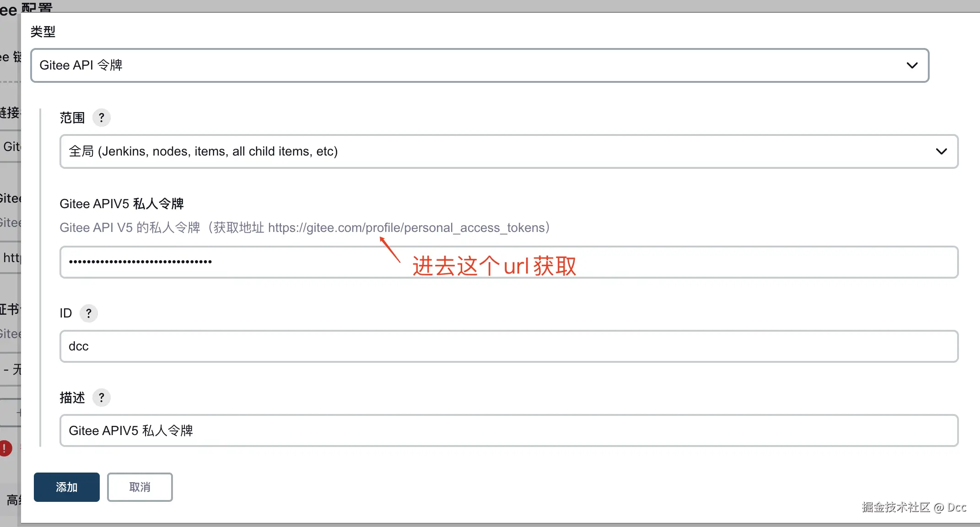Open the 类型 dropdown showing Gitee API 令牌
This screenshot has height=527, width=980.
tap(479, 65)
